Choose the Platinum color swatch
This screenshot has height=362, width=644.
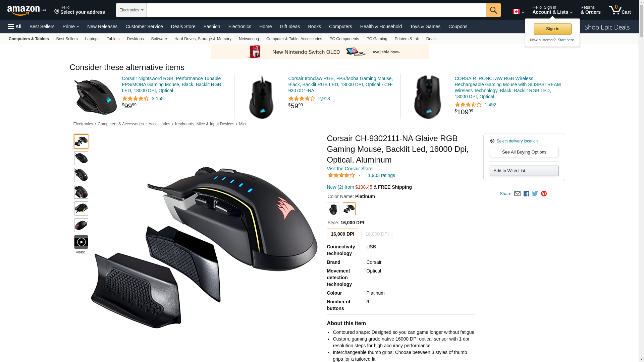click(349, 209)
